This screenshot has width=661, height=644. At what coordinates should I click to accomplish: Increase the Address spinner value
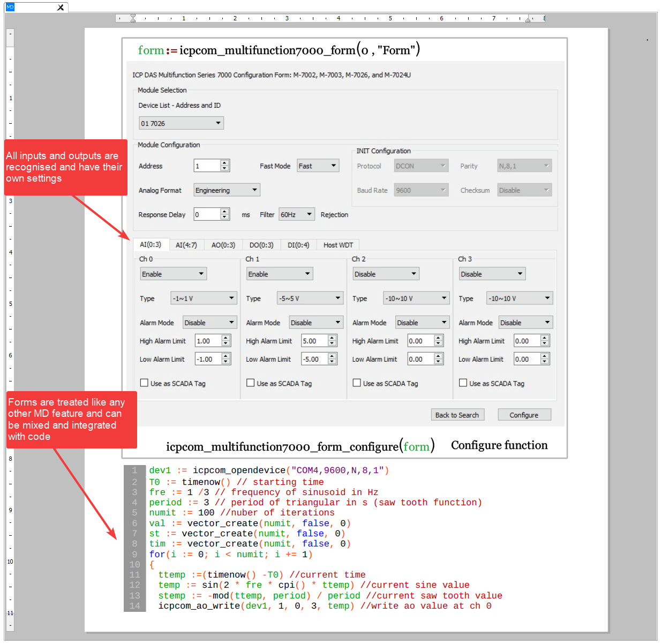(225, 163)
